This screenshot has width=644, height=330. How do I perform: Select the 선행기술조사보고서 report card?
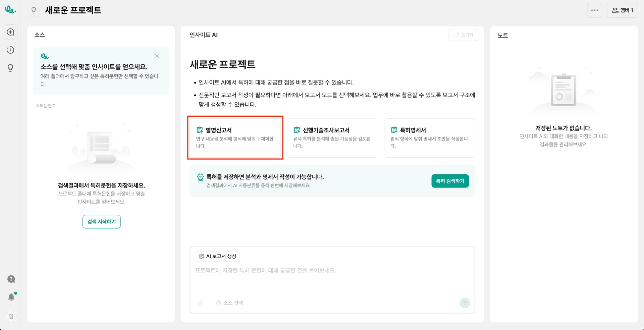332,138
